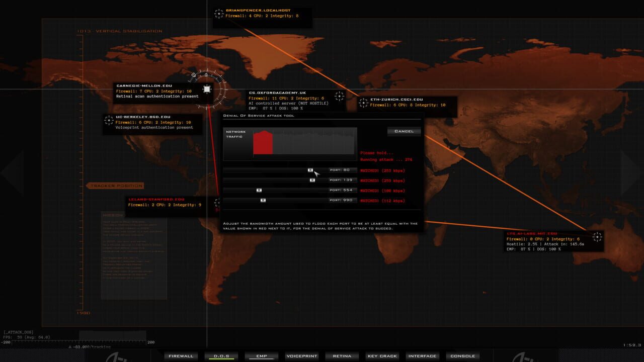Screen dimensions: 644x362
Task: Select the LELAND-STANFORD.EDU crosshair icon
Action: (x=217, y=203)
